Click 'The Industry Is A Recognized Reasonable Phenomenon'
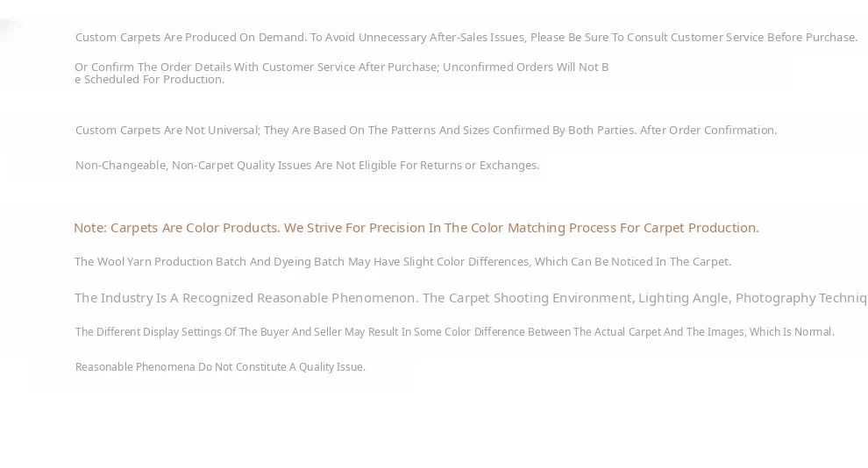Viewport: 868px width, 468px height. pos(246,298)
